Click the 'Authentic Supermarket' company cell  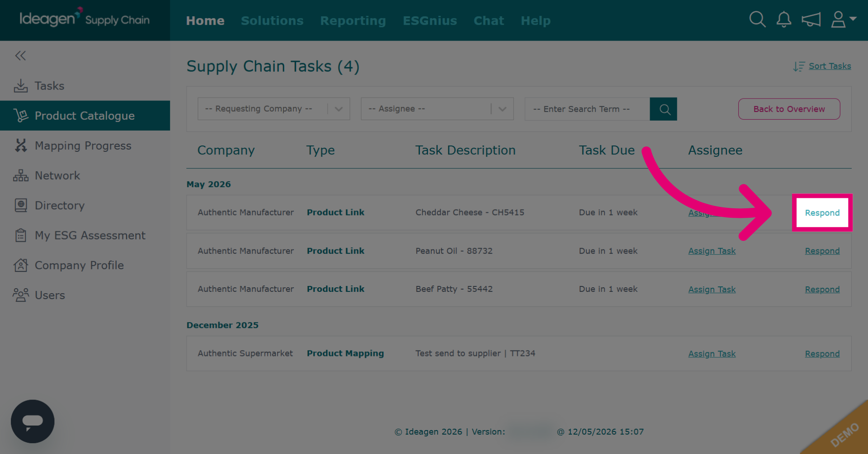click(x=245, y=353)
